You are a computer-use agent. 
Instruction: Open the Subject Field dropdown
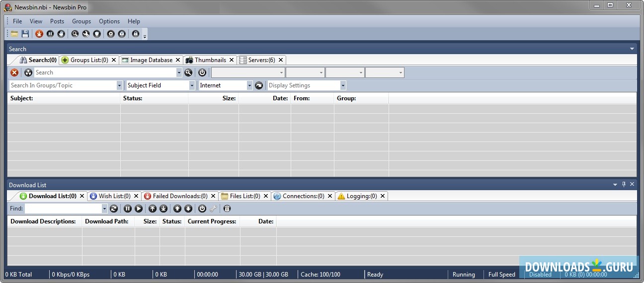point(192,85)
